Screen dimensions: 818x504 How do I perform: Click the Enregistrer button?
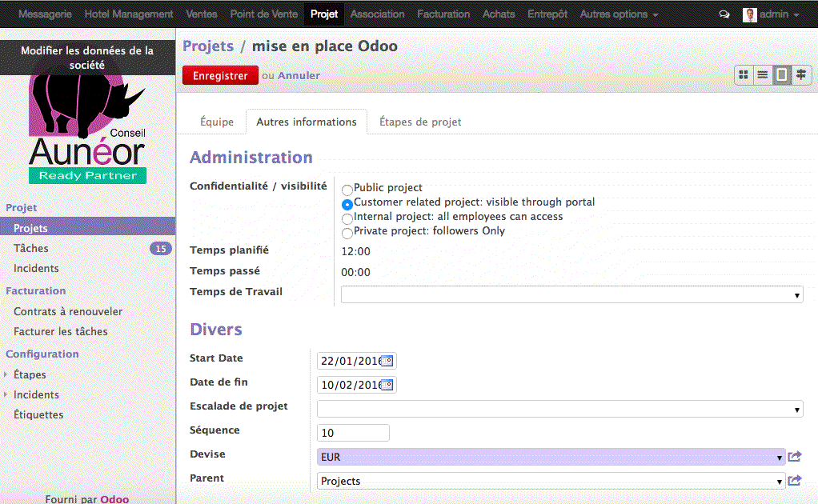point(219,74)
